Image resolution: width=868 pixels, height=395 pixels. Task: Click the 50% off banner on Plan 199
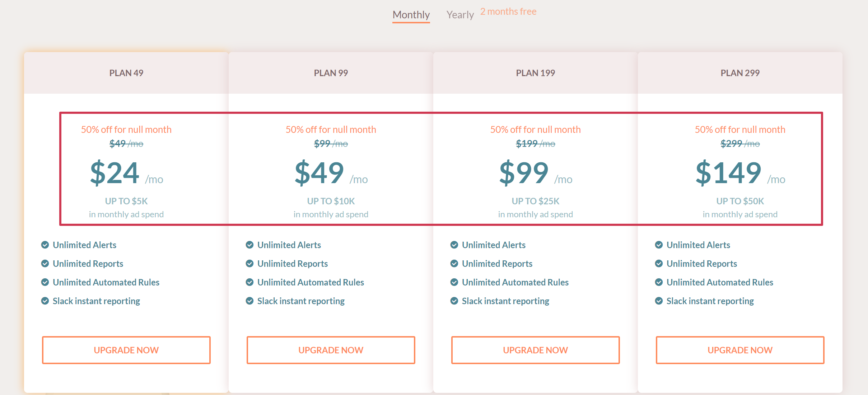click(535, 129)
